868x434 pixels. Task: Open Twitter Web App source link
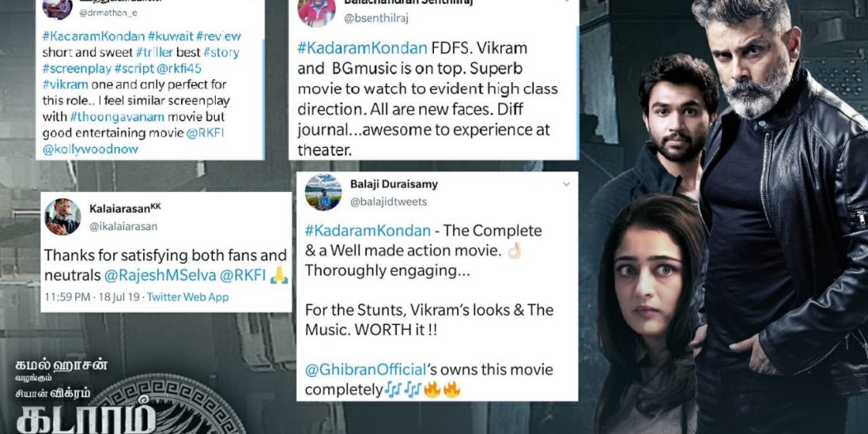(x=188, y=298)
